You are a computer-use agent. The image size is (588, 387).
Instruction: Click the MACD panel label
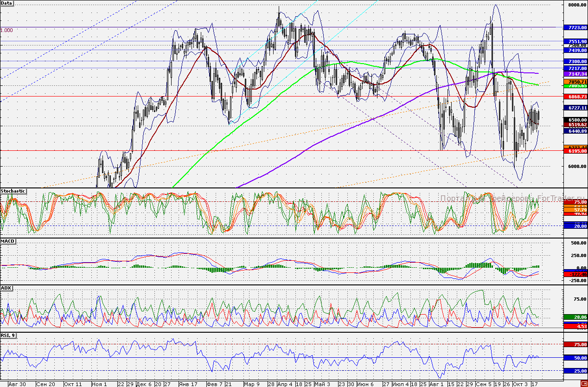[8, 242]
